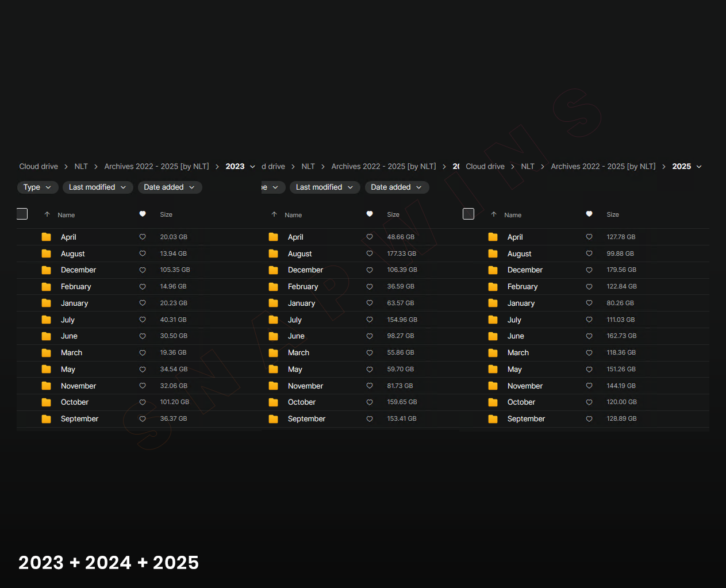726x588 pixels.
Task: Expand the 2025 breadcrumb dropdown chevron
Action: pos(699,167)
